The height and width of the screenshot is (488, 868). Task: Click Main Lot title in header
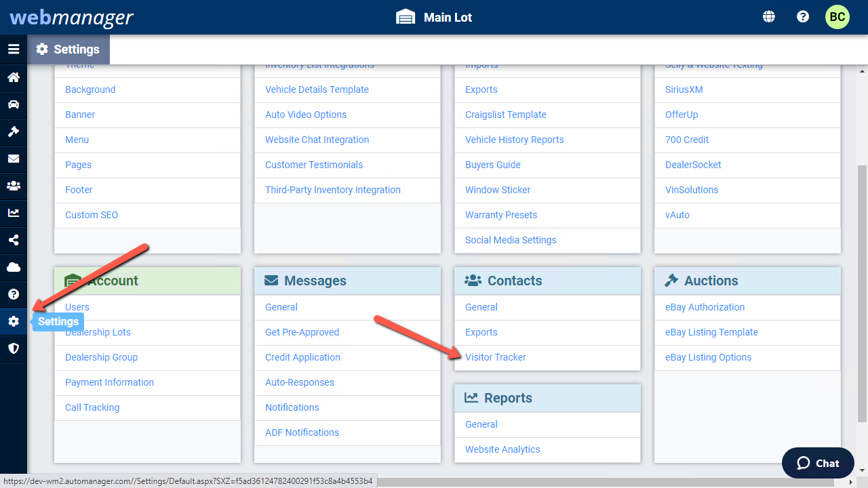(448, 18)
